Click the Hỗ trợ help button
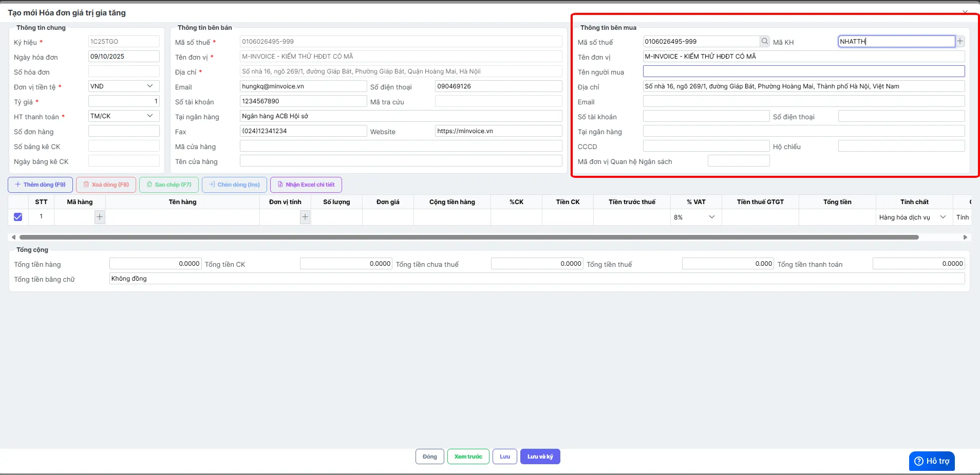 (x=932, y=461)
